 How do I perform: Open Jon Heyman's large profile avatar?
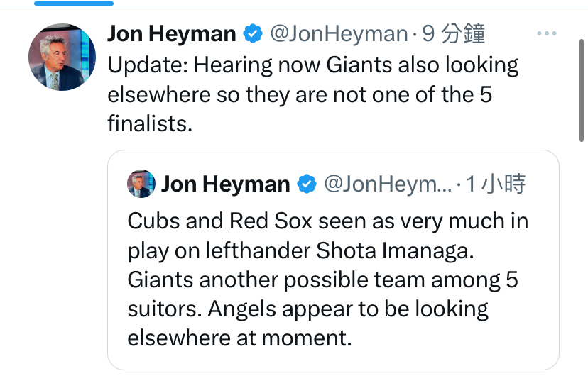62,57
